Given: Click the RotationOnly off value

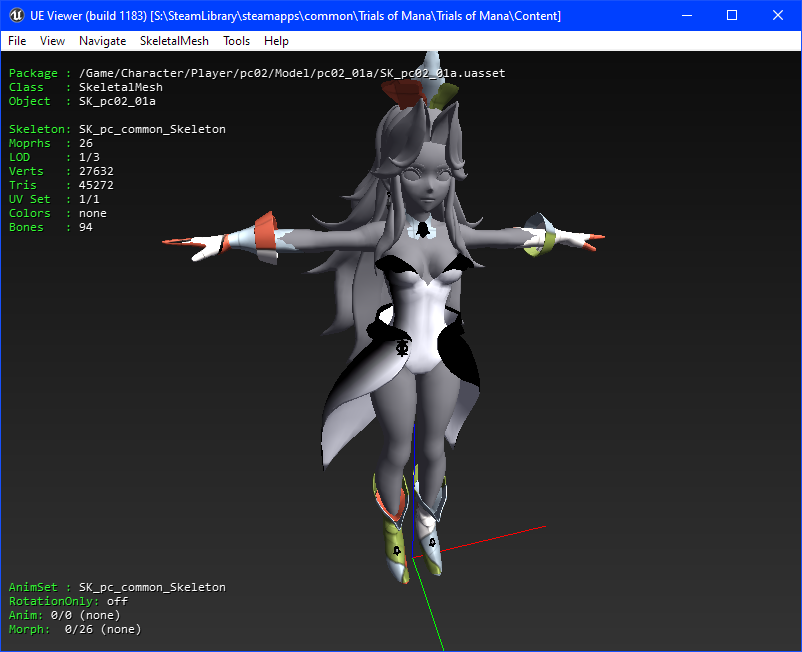Looking at the screenshot, I should point(117,601).
